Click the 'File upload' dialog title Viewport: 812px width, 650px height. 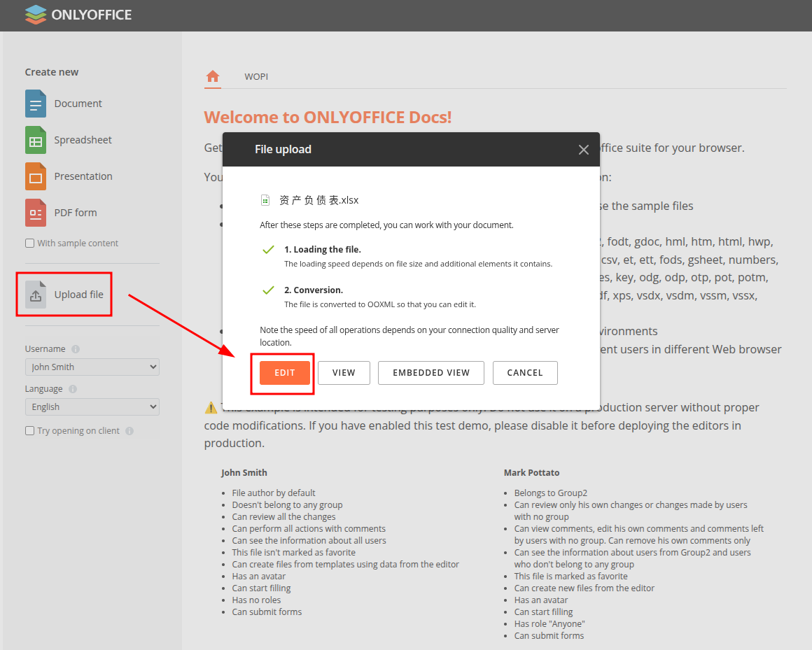pos(283,150)
